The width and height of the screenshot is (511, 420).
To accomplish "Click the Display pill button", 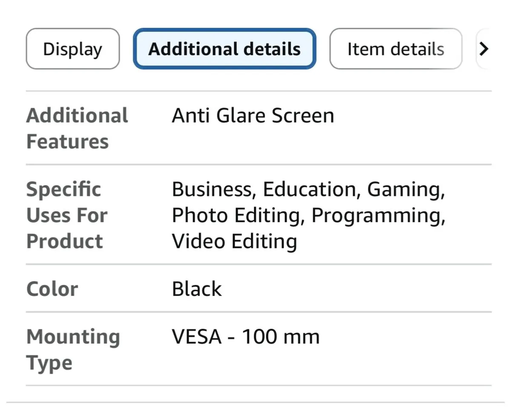I will 72,49.
